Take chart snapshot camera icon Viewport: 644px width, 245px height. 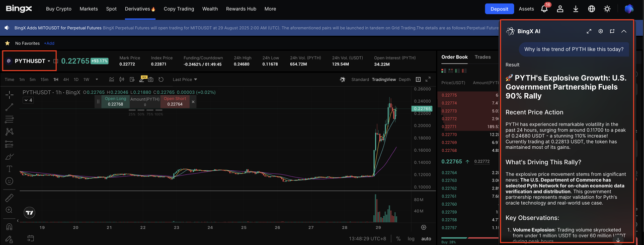point(150,79)
